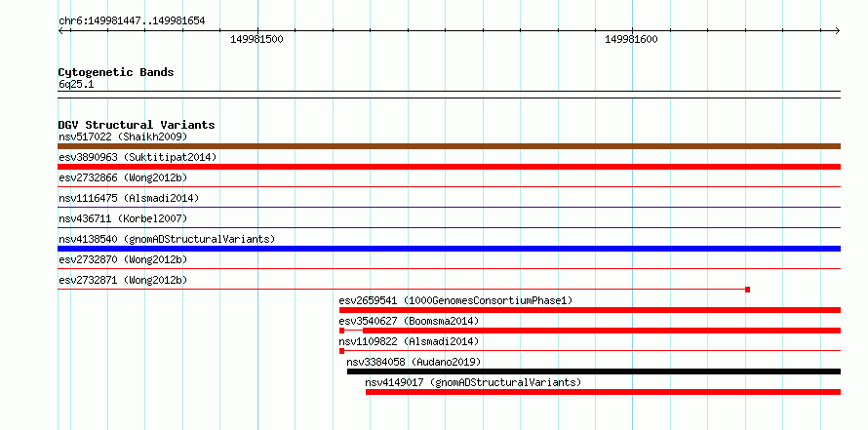Click the DGV Structural Variants track title
The width and height of the screenshot is (868, 430).
(137, 125)
